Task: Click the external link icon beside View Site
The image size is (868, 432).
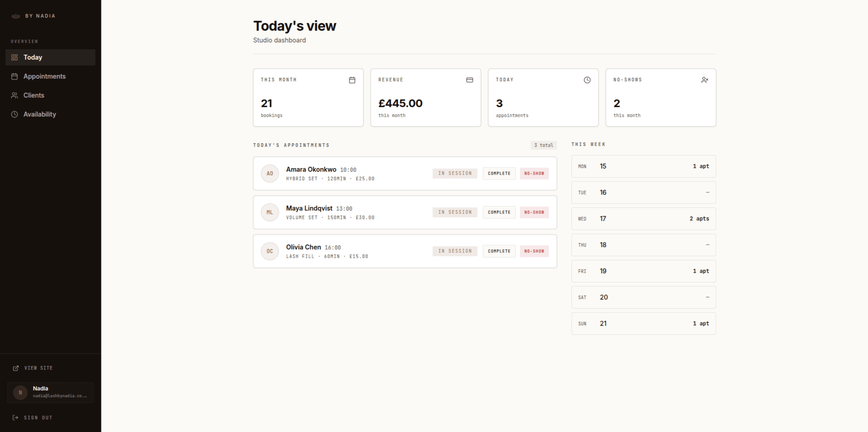Action: point(16,368)
